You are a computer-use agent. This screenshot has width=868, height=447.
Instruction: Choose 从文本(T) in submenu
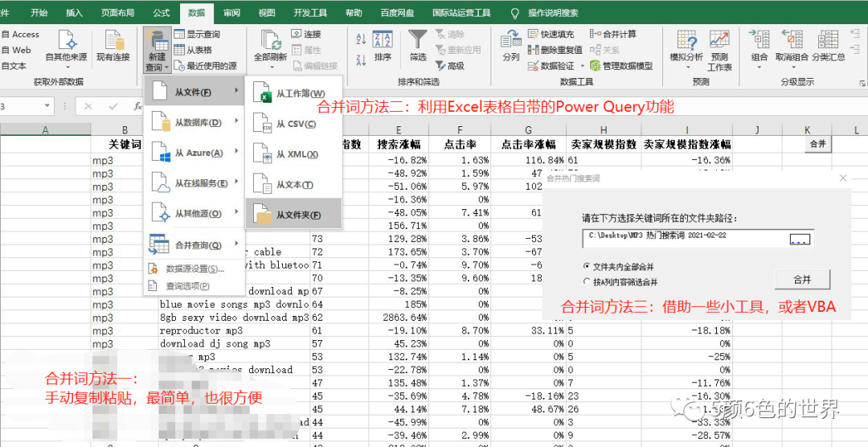coord(293,184)
